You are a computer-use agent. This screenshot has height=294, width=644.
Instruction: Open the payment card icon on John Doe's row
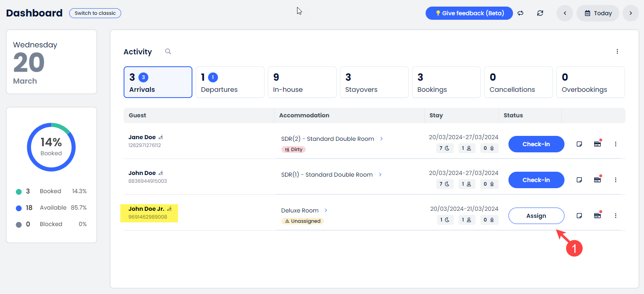point(597,180)
